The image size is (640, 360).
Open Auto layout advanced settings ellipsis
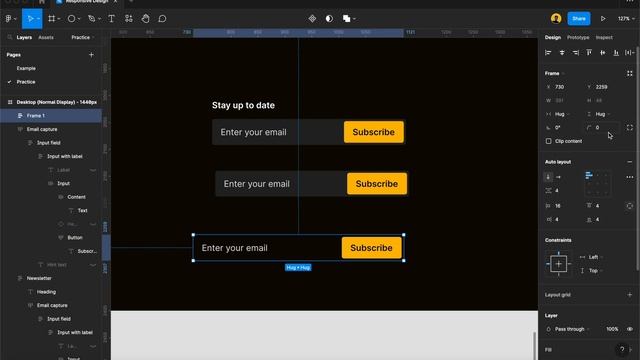[x=630, y=177]
